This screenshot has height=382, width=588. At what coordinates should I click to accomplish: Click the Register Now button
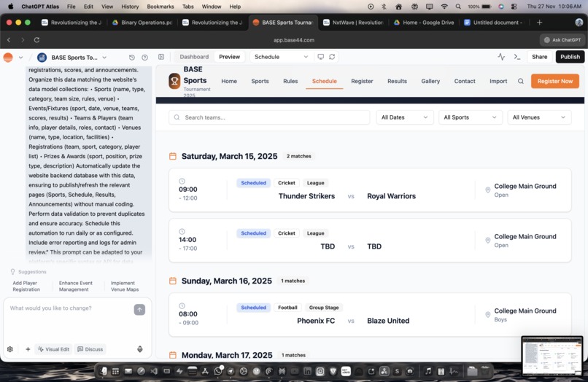coord(555,81)
